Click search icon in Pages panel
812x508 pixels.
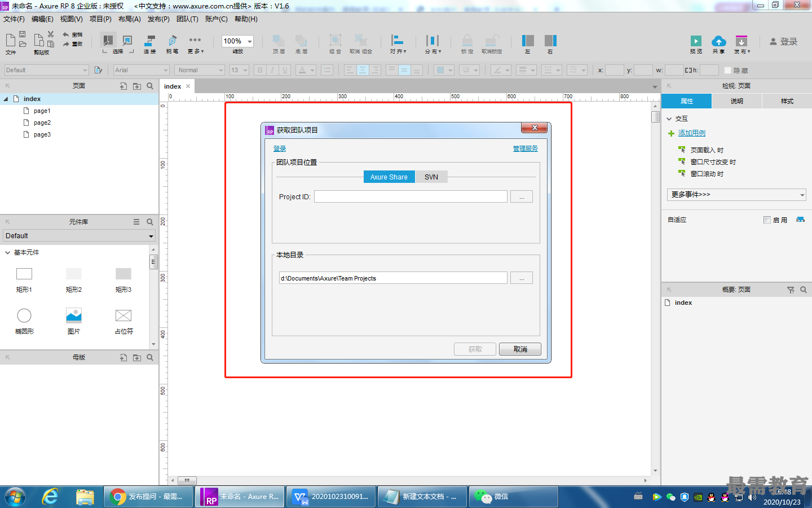150,86
